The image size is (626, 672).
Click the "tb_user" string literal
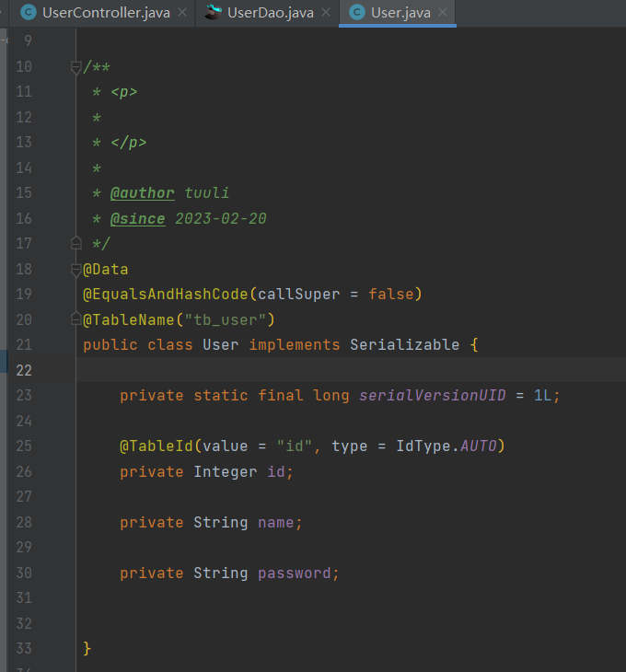click(x=226, y=320)
